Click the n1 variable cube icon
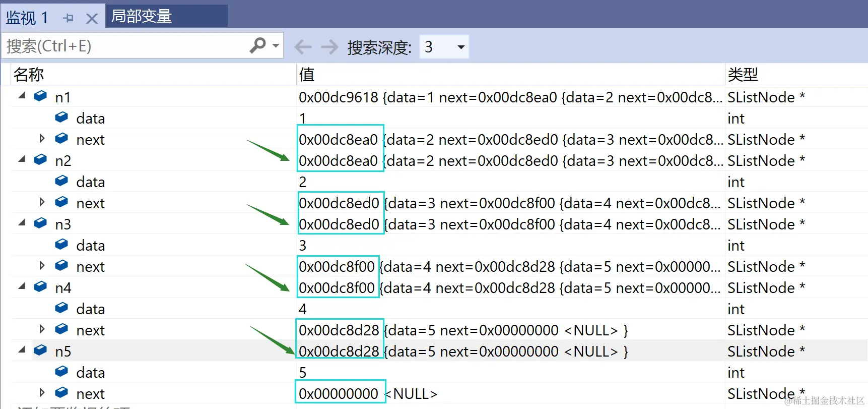The image size is (868, 409). pyautogui.click(x=40, y=96)
